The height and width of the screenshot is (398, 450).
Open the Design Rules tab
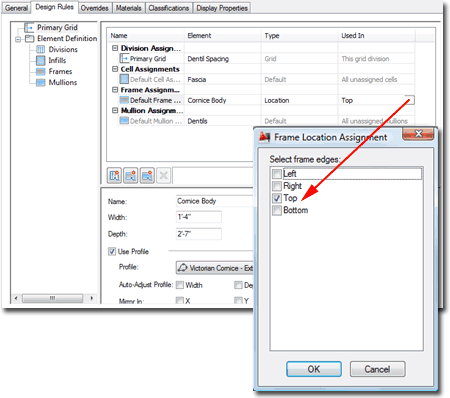click(54, 7)
